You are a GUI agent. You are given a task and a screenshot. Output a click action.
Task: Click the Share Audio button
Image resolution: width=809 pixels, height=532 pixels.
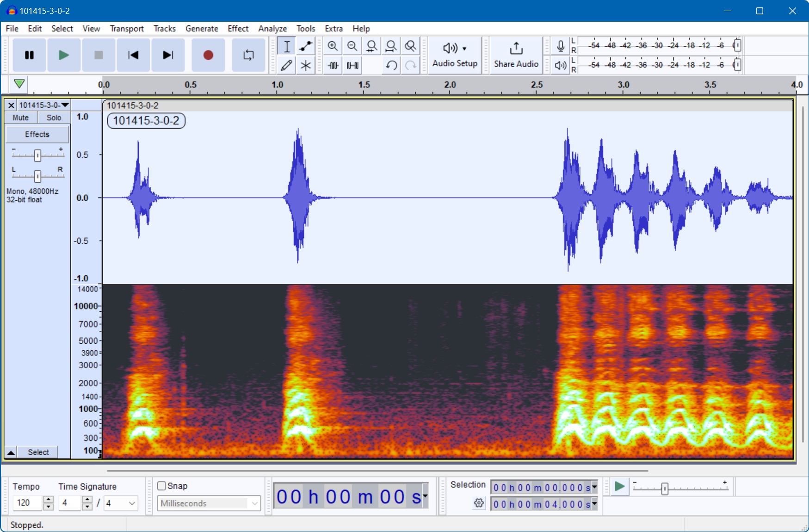point(516,55)
